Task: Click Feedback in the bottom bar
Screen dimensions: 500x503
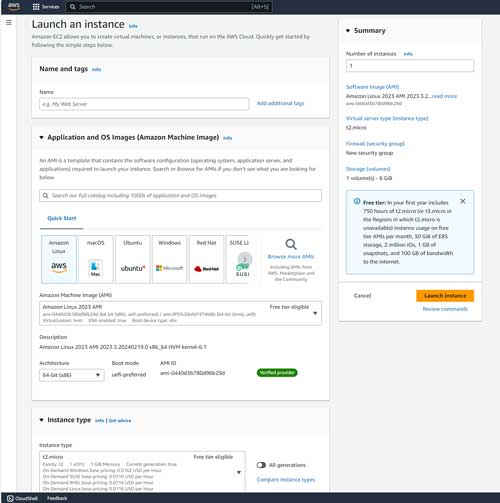Action: click(x=57, y=498)
